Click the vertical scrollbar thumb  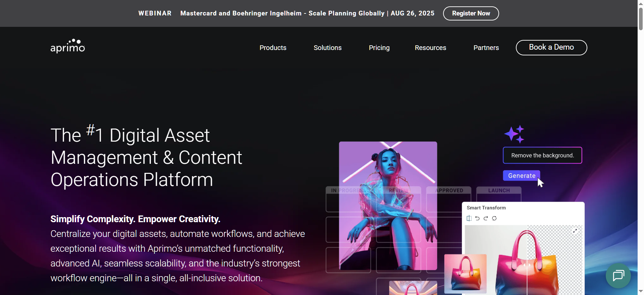pyautogui.click(x=641, y=18)
